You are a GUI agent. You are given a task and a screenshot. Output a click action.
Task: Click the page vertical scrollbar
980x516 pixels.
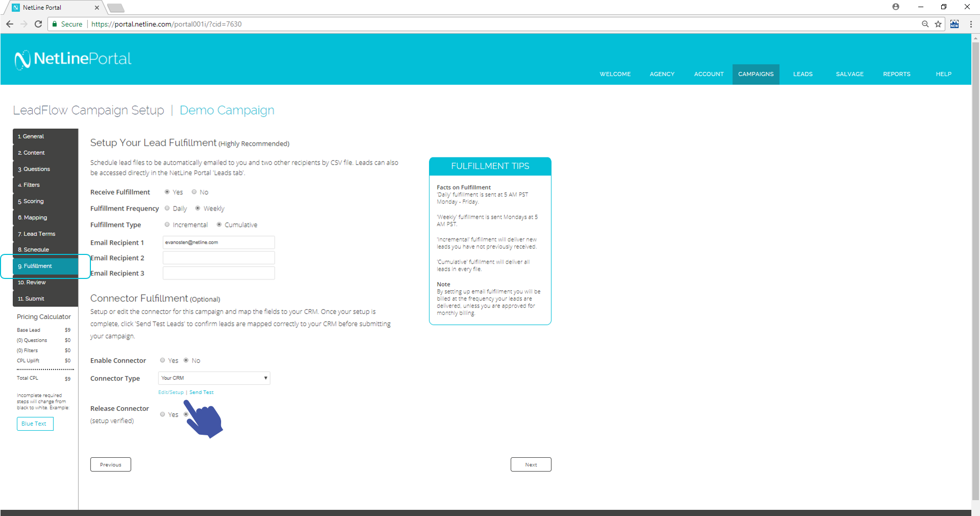(x=976, y=271)
